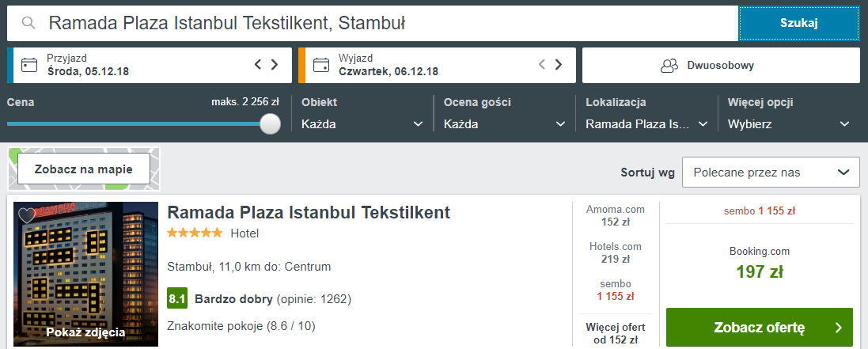Open the Obiekt filter dropdown
This screenshot has width=868, height=349.
pyautogui.click(x=363, y=124)
